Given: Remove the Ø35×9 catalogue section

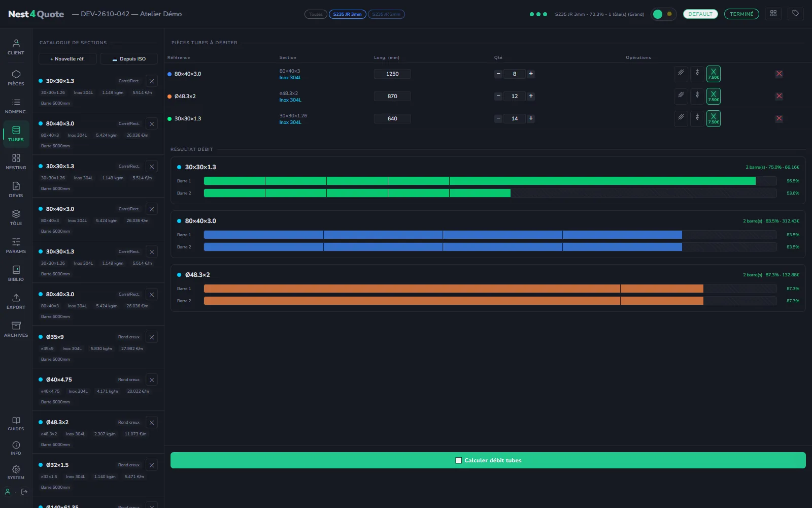Looking at the screenshot, I should 152,337.
